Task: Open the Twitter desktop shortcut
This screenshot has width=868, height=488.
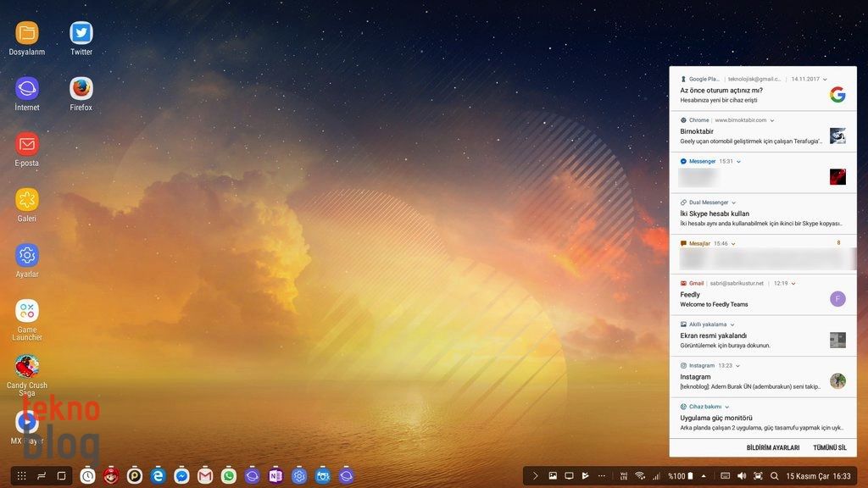Action: [x=81, y=34]
